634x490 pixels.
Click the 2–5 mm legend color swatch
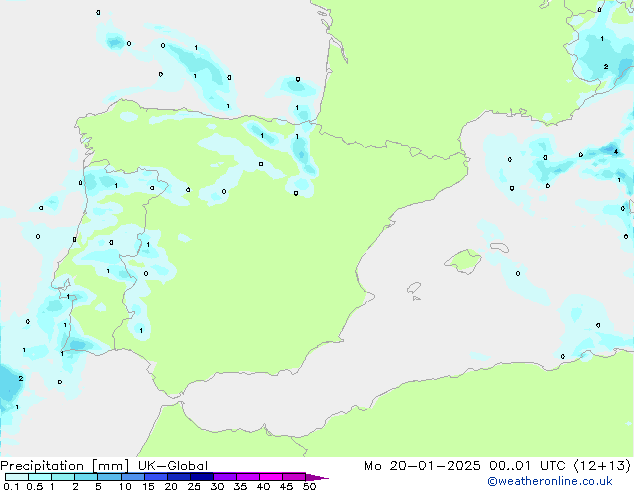click(x=86, y=477)
